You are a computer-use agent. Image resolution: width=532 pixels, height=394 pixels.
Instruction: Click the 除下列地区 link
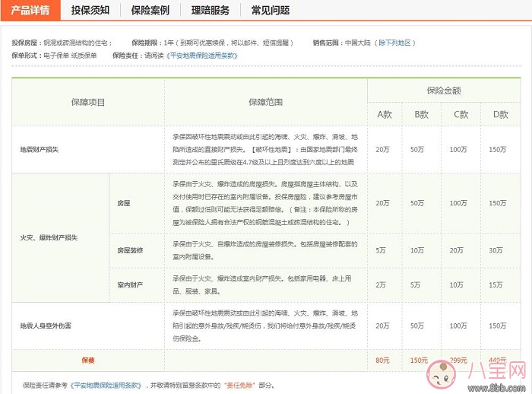click(x=397, y=43)
